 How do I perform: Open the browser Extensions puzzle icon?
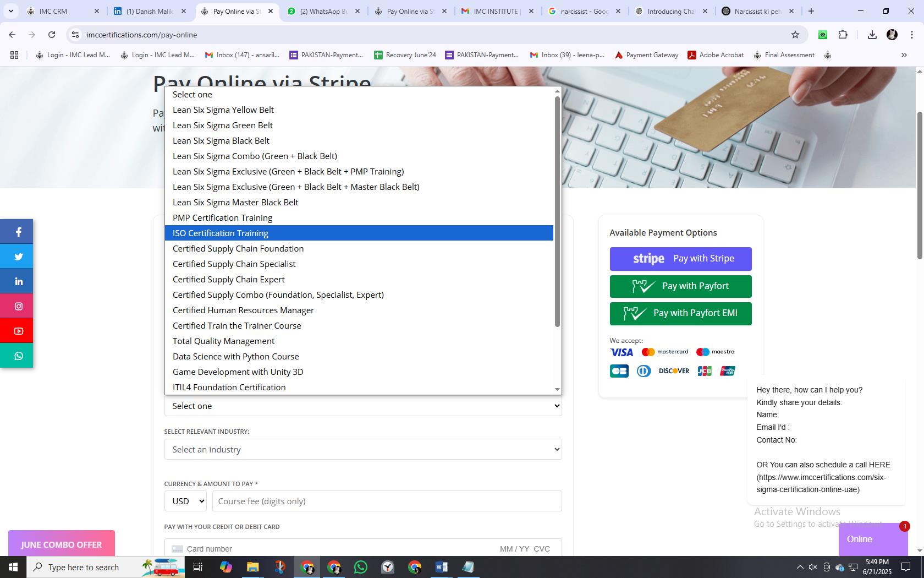coord(843,35)
